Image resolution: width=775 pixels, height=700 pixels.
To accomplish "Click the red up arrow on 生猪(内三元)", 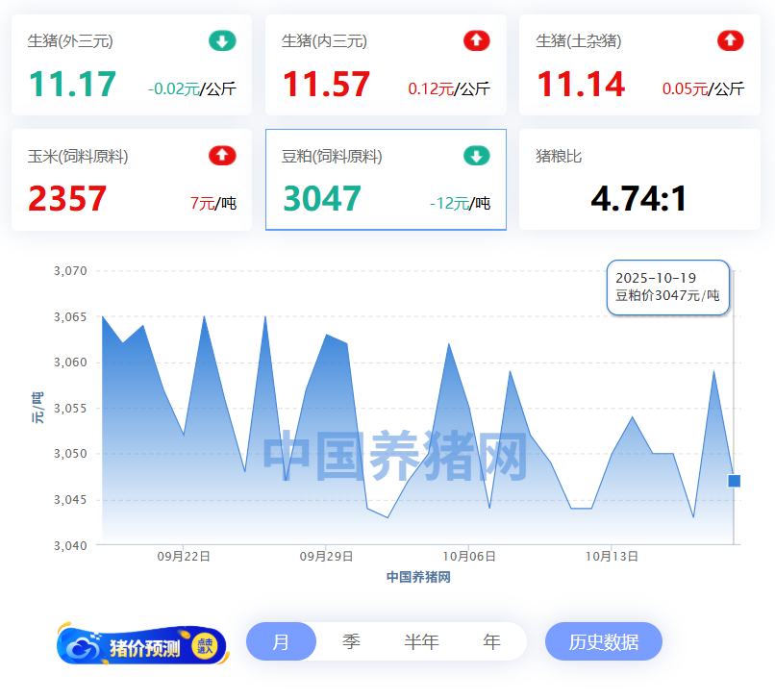I will coord(476,41).
